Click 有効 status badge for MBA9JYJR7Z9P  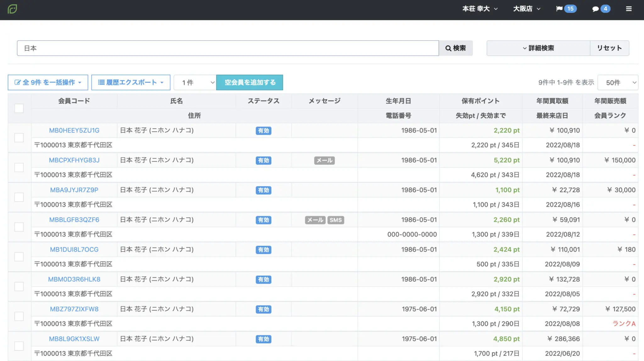pyautogui.click(x=264, y=190)
